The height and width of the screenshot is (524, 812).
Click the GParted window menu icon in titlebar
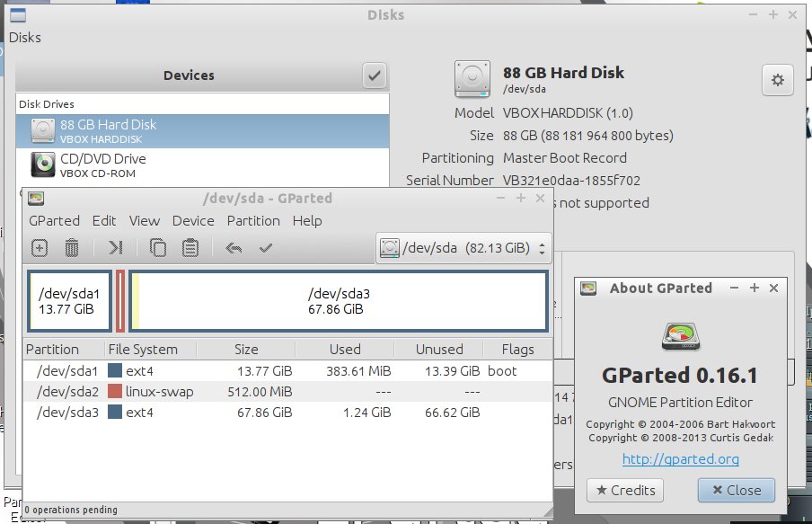click(36, 199)
